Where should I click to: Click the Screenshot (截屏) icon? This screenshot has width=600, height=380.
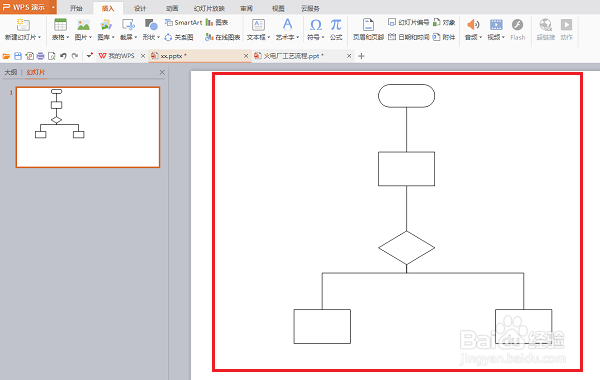pyautogui.click(x=128, y=25)
